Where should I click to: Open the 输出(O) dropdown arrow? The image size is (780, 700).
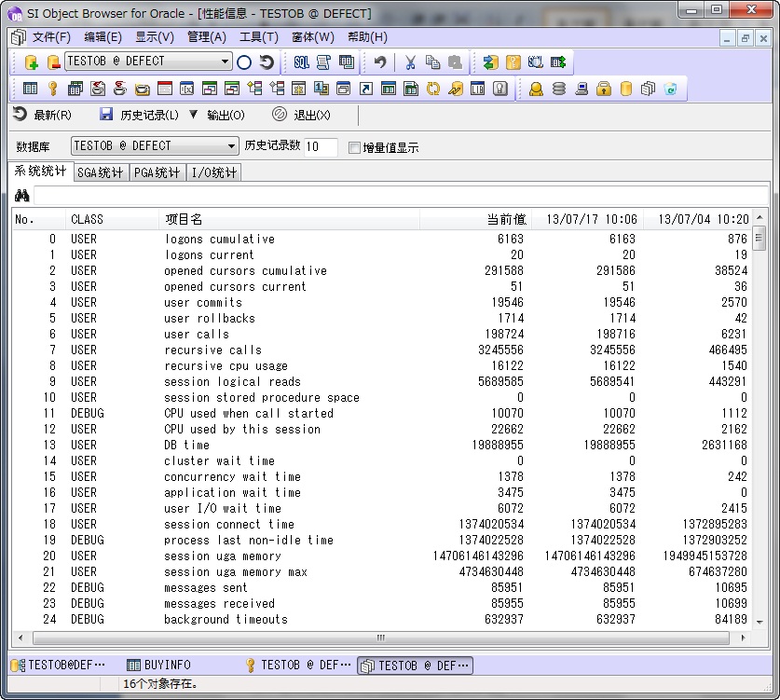pyautogui.click(x=194, y=115)
